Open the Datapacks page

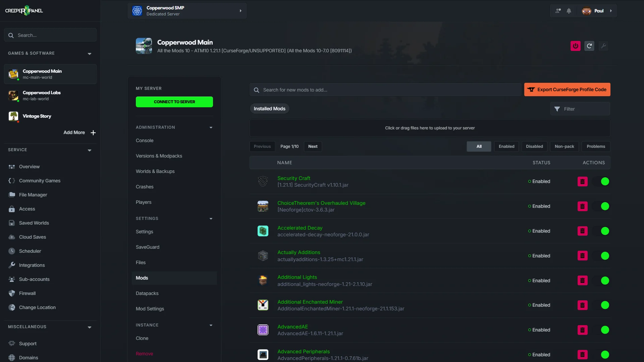147,293
